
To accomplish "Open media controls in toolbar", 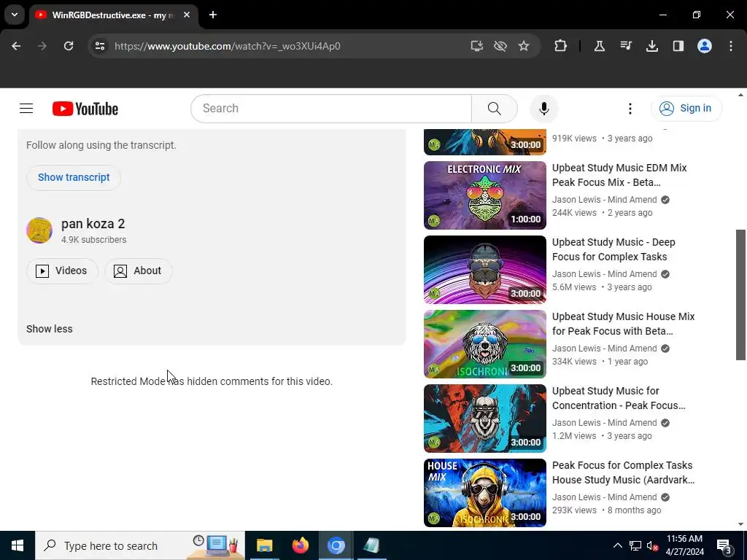I will [x=625, y=46].
